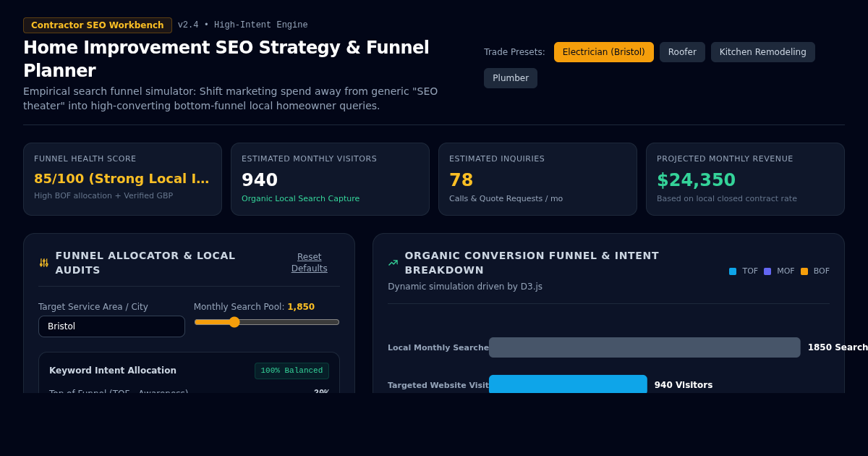868x456 pixels.
Task: Click 'High BOF allocation + Verified GBP' text
Action: coord(103,195)
